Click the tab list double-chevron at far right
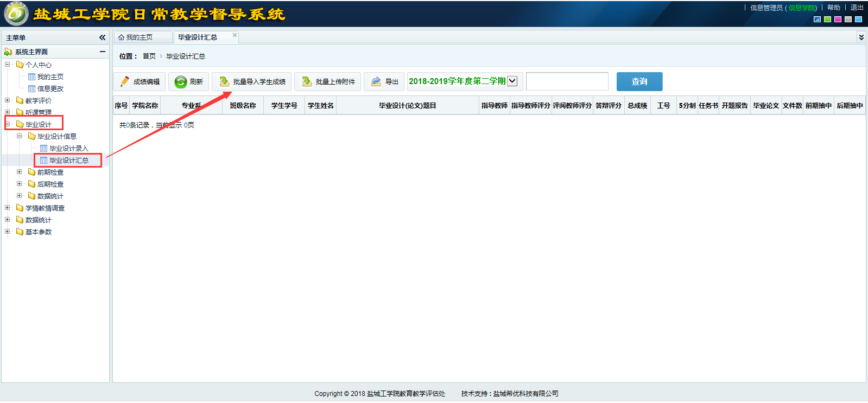Image resolution: width=868 pixels, height=403 pixels. [x=861, y=37]
